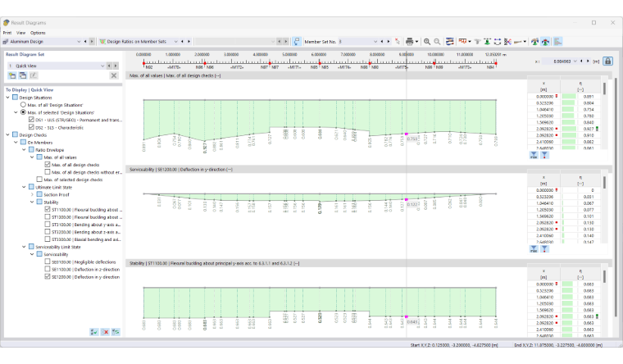The image size is (623, 364).
Task: Open Design Ratios on Member Sets dropdown
Action: [175, 41]
